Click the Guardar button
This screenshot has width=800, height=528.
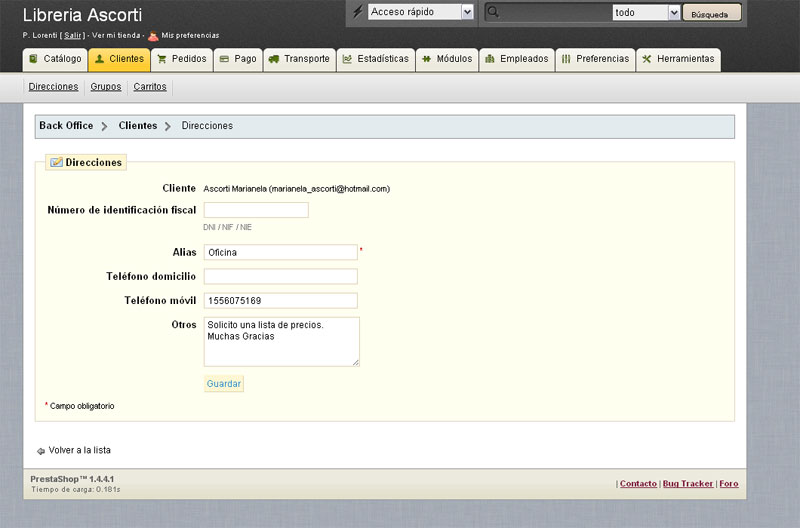(224, 384)
